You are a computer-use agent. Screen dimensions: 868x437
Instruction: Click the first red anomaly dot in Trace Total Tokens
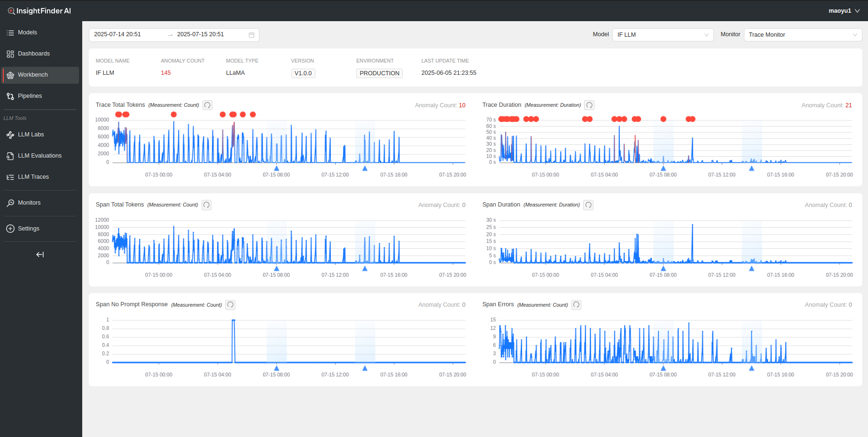[118, 115]
